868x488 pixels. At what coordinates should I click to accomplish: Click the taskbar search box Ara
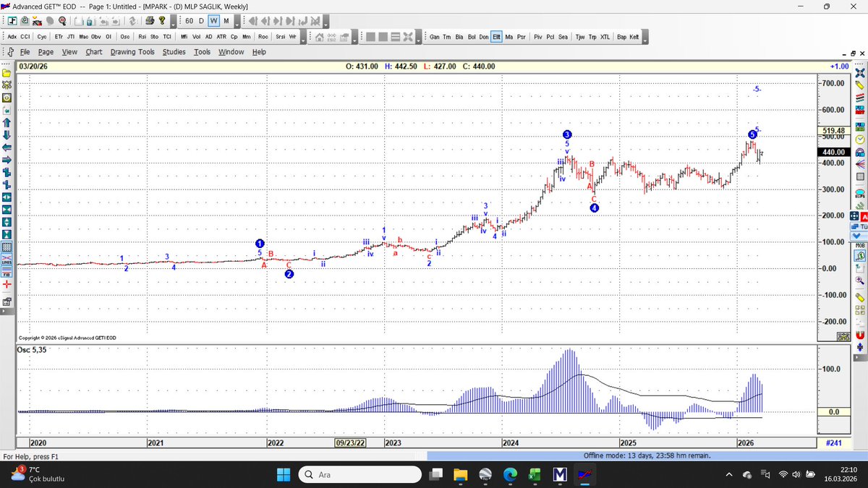click(359, 474)
